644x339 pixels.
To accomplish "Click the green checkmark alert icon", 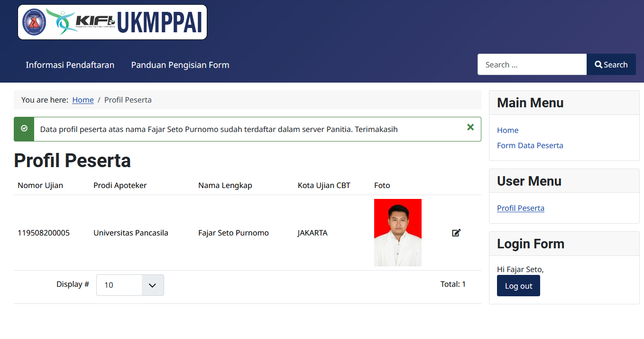I will pos(24,129).
